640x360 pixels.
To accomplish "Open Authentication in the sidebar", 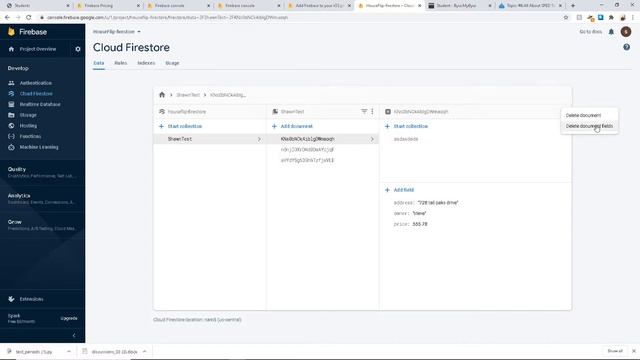I will coord(36,83).
